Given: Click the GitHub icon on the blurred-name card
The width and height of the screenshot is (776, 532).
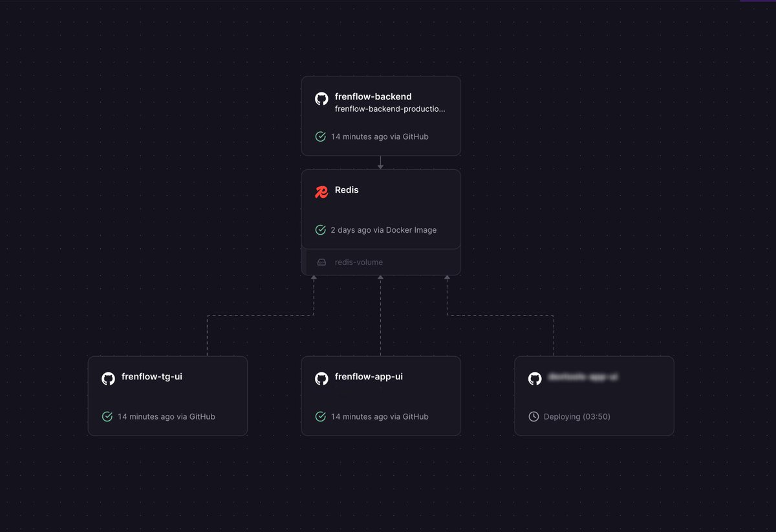Looking at the screenshot, I should 535,379.
